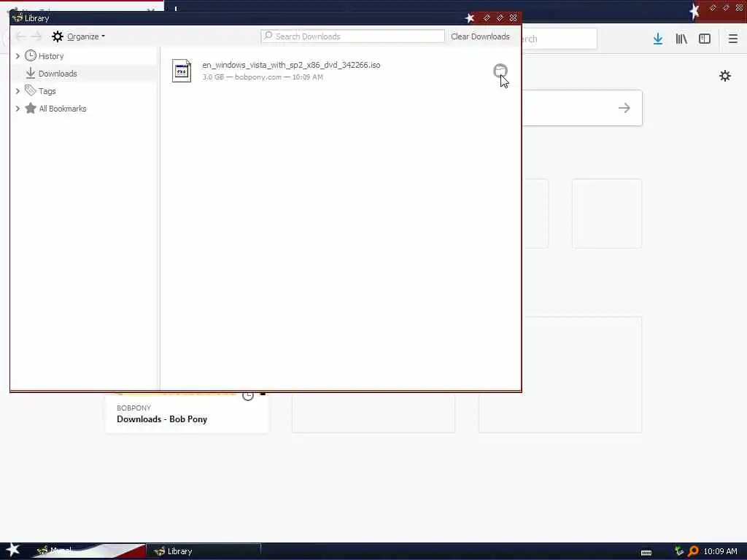
Task: Select Downloads in Library sidebar
Action: [58, 74]
